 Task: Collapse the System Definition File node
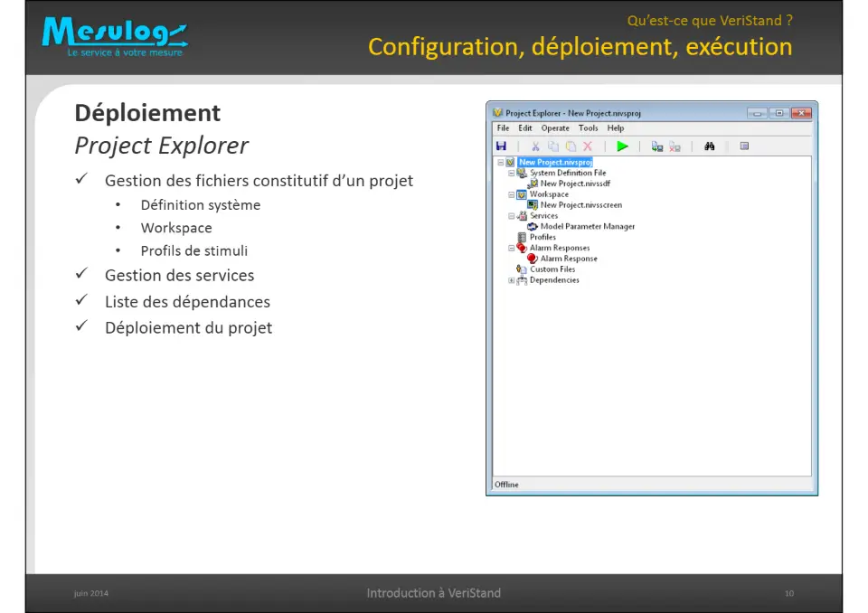pos(512,173)
